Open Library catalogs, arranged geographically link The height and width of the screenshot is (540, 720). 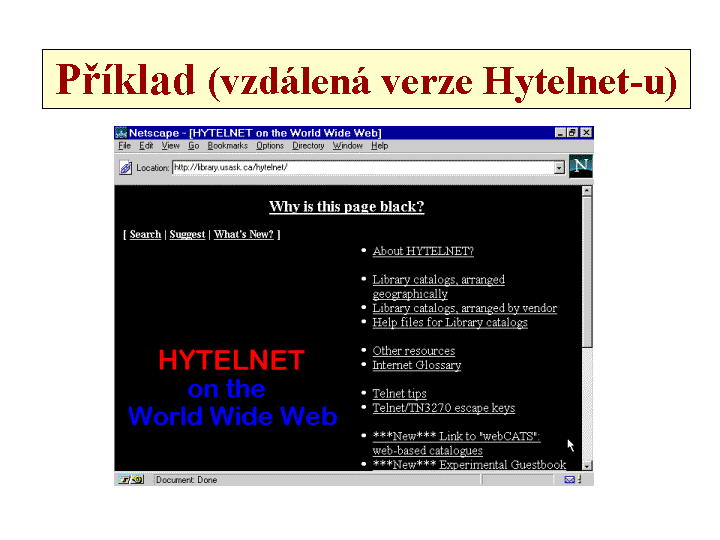click(x=439, y=287)
